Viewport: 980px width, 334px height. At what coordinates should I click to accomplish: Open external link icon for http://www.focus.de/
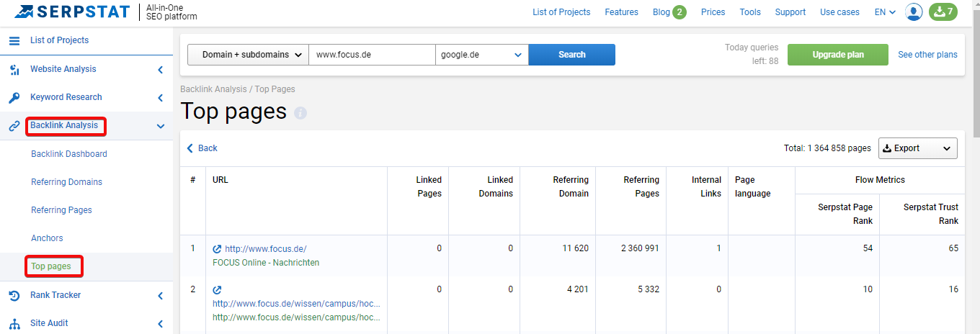point(217,249)
